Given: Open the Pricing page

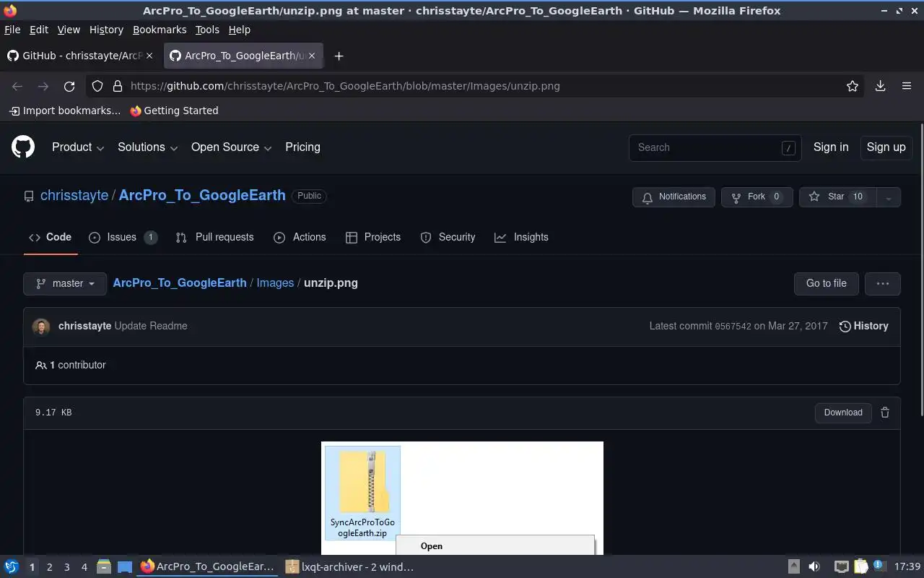Looking at the screenshot, I should pyautogui.click(x=302, y=147).
